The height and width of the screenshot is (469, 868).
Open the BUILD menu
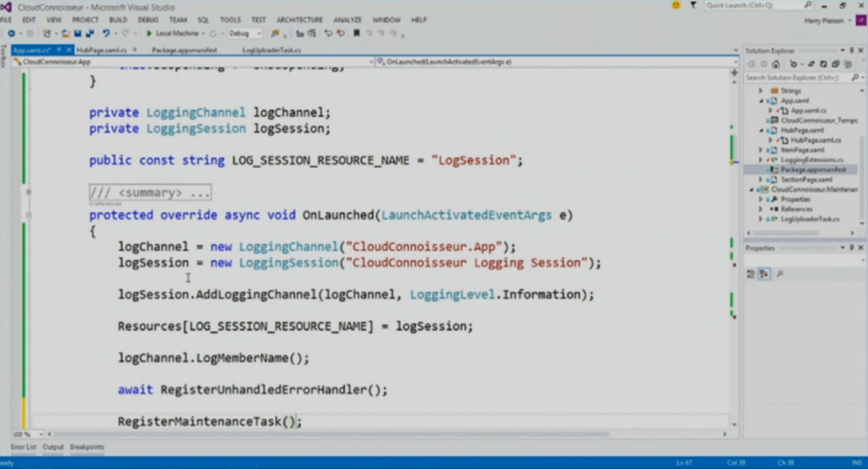click(x=118, y=20)
